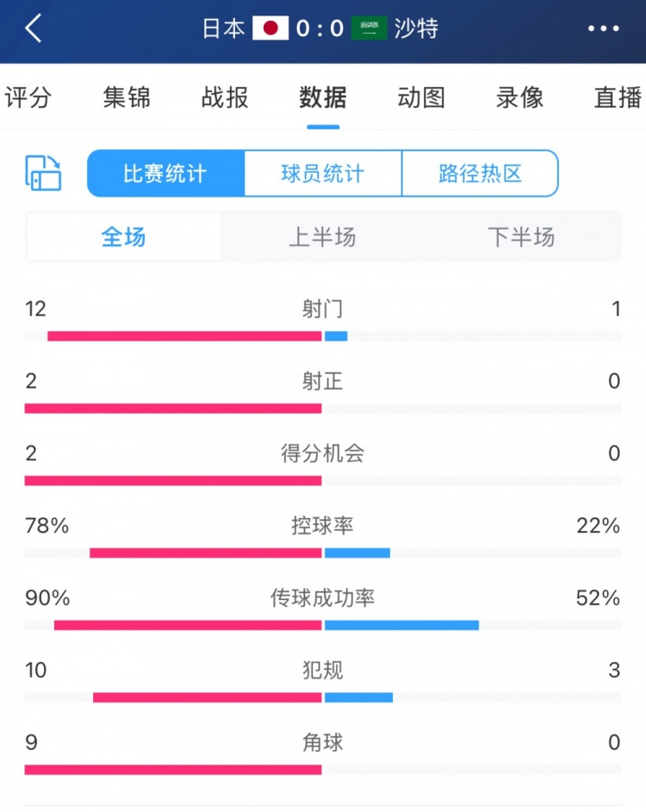Open the more options ellipsis menu
The width and height of the screenshot is (646, 812).
click(x=605, y=28)
